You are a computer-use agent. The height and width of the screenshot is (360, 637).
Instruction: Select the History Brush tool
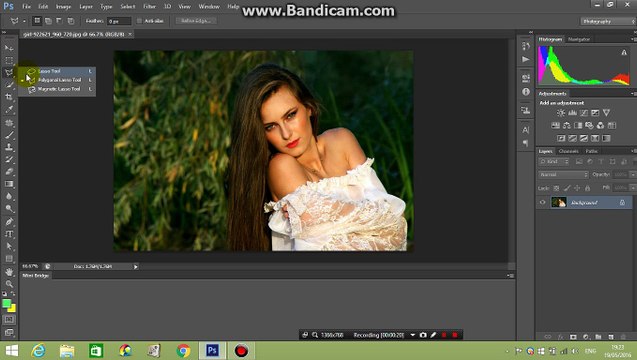(x=9, y=159)
